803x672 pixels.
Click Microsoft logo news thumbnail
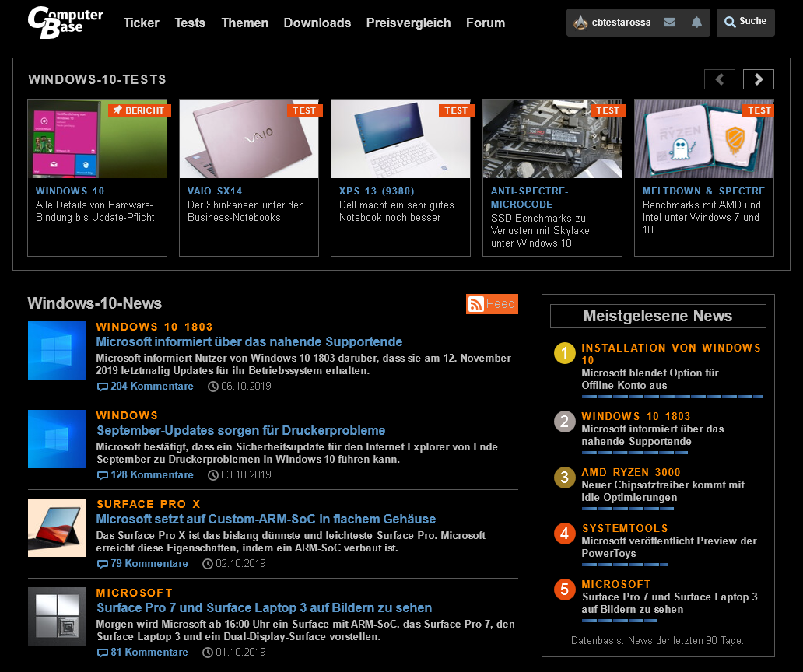coord(57,616)
